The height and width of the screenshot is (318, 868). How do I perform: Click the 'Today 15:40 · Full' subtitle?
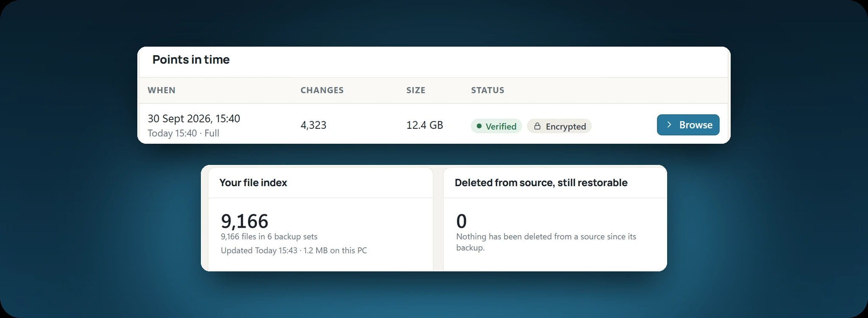[x=184, y=133]
